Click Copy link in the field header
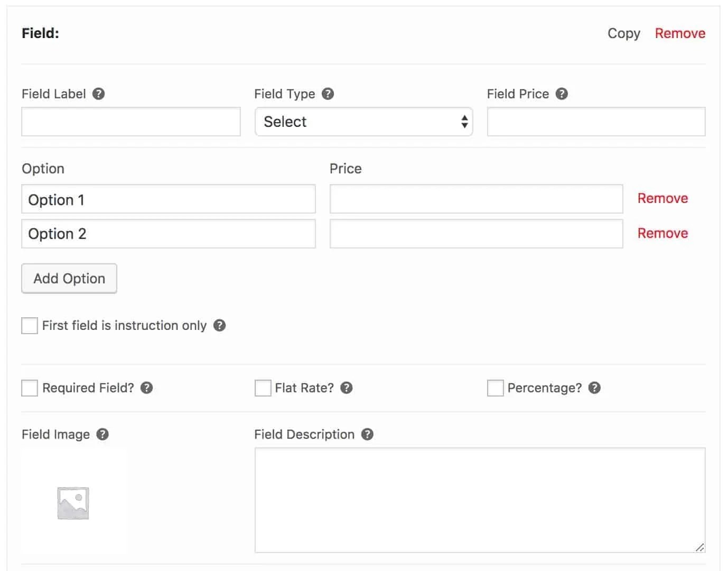Image resolution: width=728 pixels, height=571 pixels. coord(623,33)
